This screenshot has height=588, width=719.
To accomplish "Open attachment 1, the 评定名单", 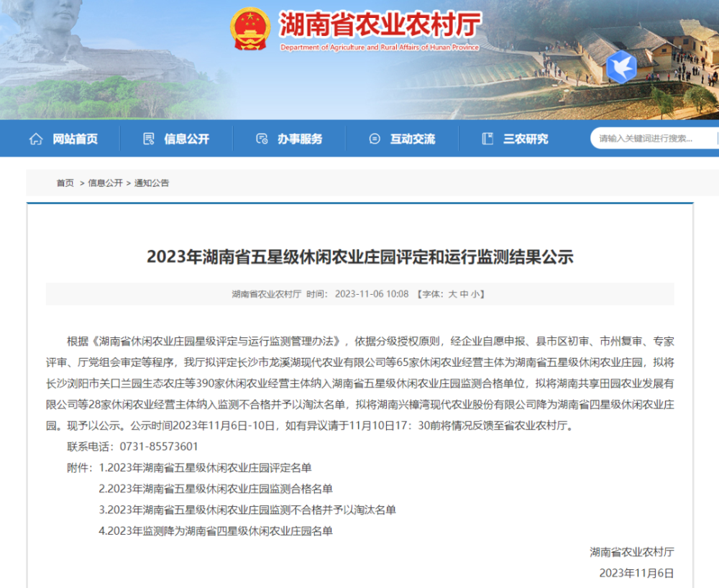I will (x=206, y=468).
